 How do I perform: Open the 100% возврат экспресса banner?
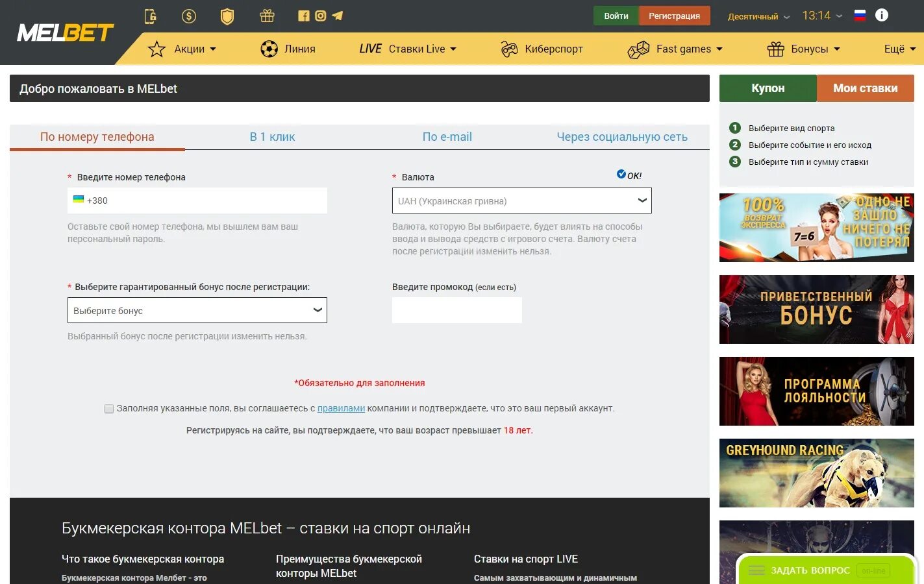tap(817, 228)
